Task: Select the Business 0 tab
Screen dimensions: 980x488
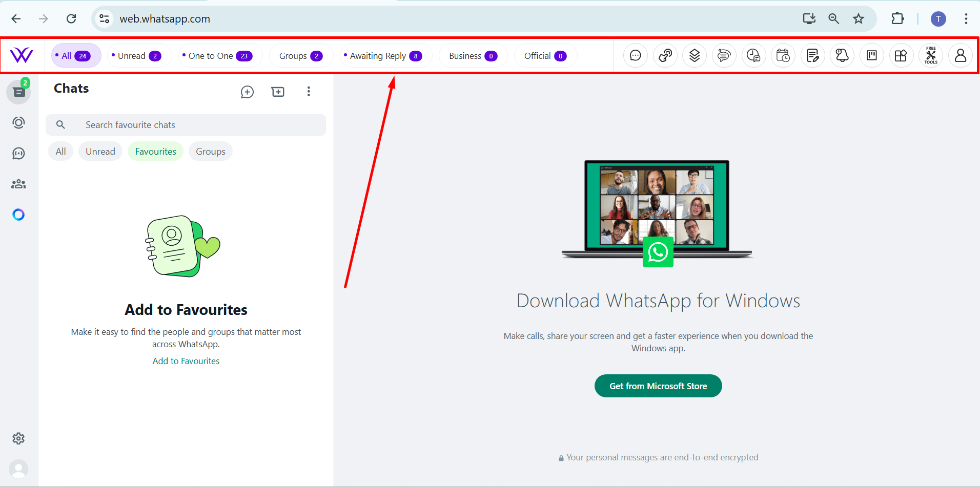Action: (473, 56)
